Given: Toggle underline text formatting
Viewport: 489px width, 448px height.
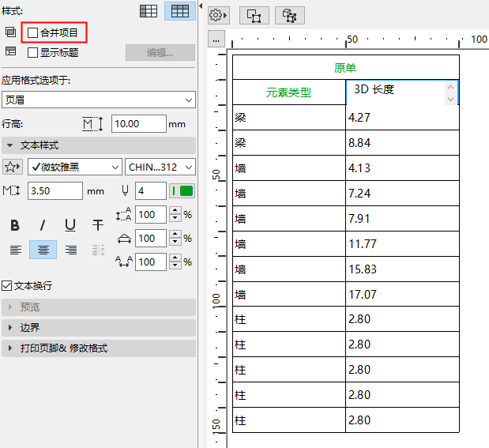Looking at the screenshot, I should point(70,225).
